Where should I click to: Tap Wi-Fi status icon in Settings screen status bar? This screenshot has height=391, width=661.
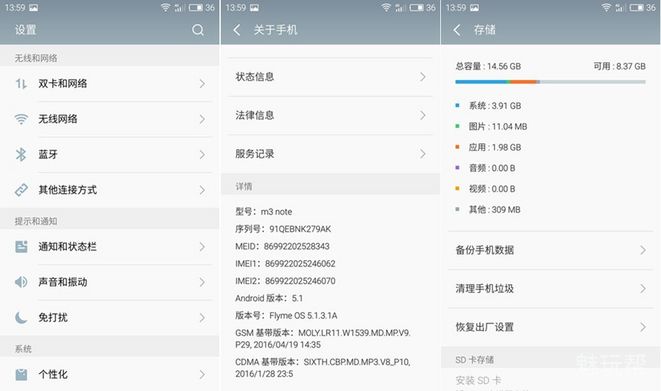tap(166, 7)
